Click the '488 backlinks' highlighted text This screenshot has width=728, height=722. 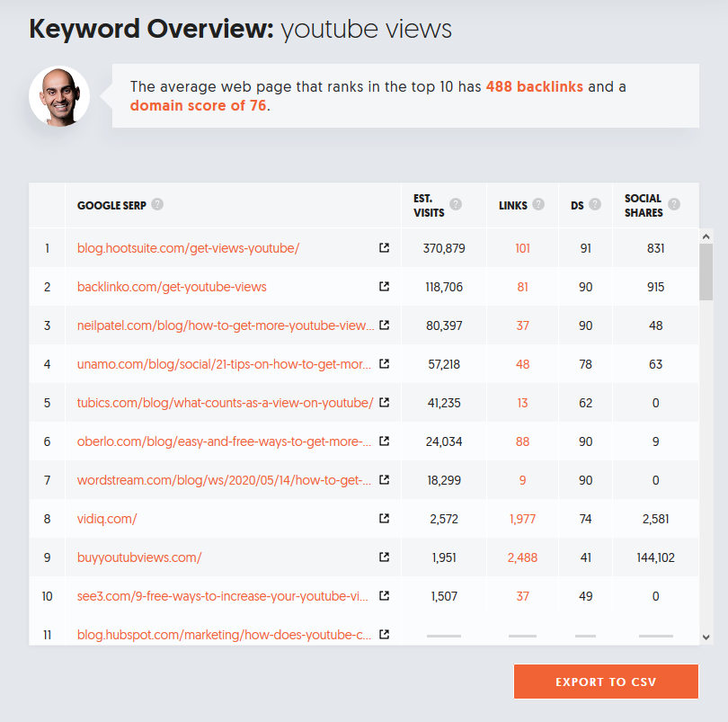click(x=535, y=86)
